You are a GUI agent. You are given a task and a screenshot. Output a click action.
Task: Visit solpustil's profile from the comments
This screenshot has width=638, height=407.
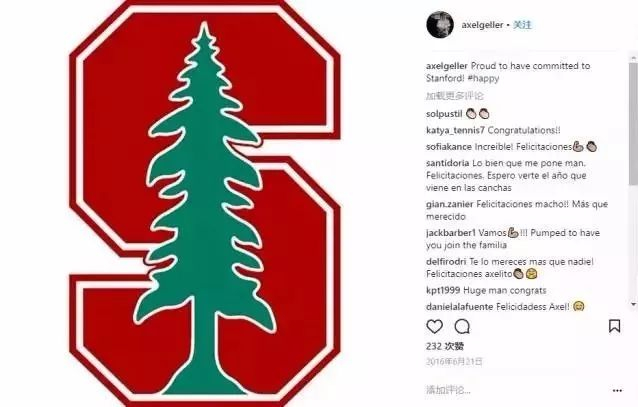(445, 113)
